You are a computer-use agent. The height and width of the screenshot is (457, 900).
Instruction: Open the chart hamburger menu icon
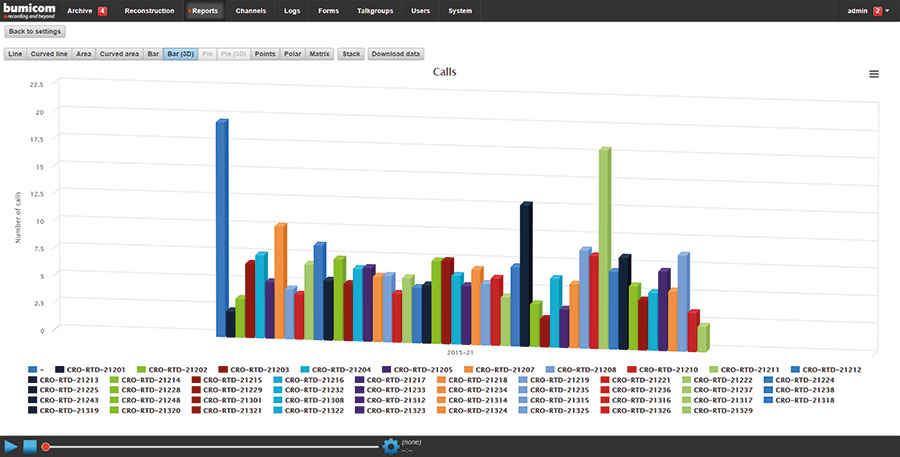click(x=874, y=74)
